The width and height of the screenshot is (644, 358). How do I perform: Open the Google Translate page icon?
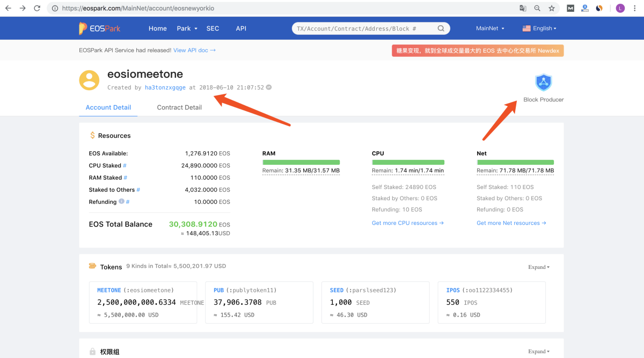pos(523,9)
